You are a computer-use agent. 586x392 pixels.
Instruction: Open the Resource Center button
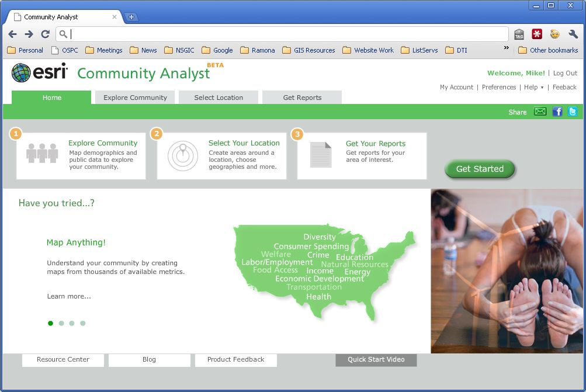coord(63,359)
